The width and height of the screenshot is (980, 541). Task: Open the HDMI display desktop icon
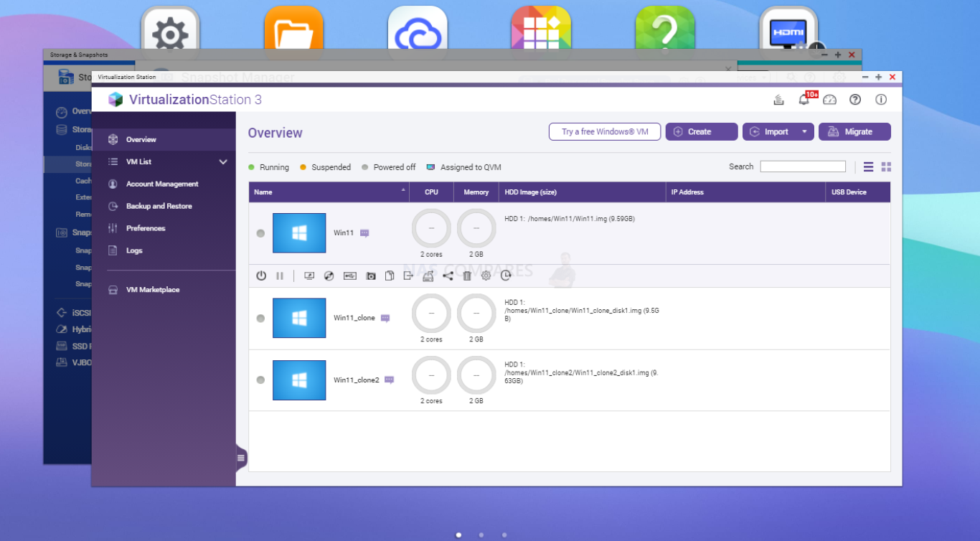788,29
